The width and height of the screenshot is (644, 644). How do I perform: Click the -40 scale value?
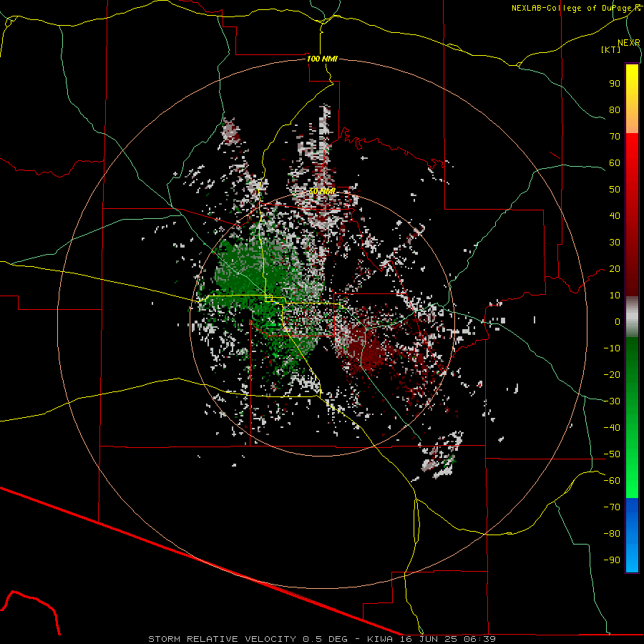612,428
